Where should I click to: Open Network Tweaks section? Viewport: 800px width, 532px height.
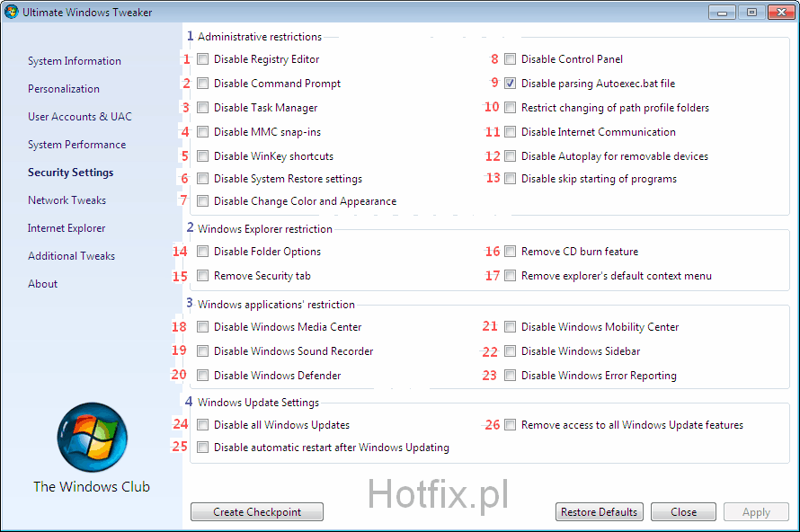click(67, 200)
